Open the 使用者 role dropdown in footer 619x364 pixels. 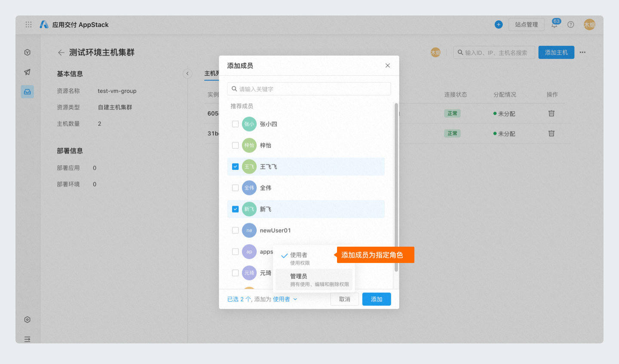(x=285, y=299)
